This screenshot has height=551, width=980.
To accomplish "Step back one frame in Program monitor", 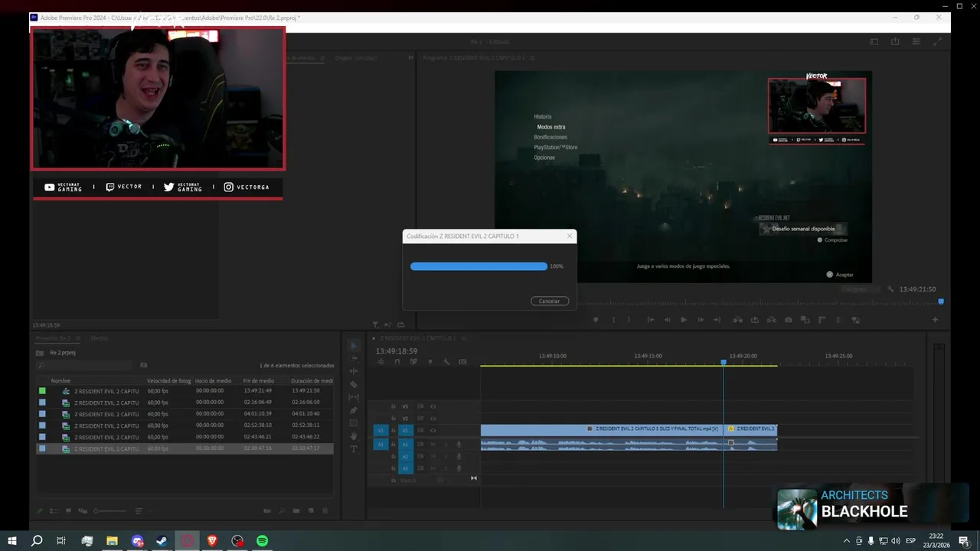I will pyautogui.click(x=667, y=320).
